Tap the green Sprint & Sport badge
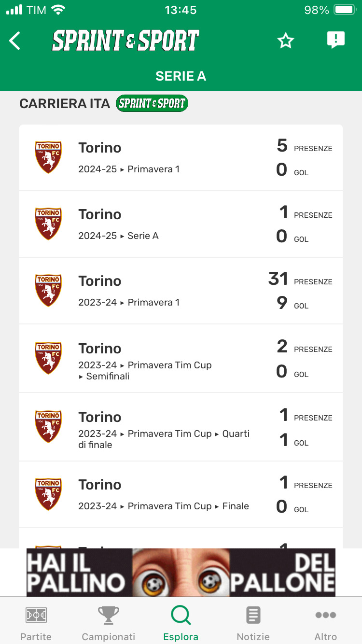The height and width of the screenshot is (644, 362). pyautogui.click(x=152, y=103)
